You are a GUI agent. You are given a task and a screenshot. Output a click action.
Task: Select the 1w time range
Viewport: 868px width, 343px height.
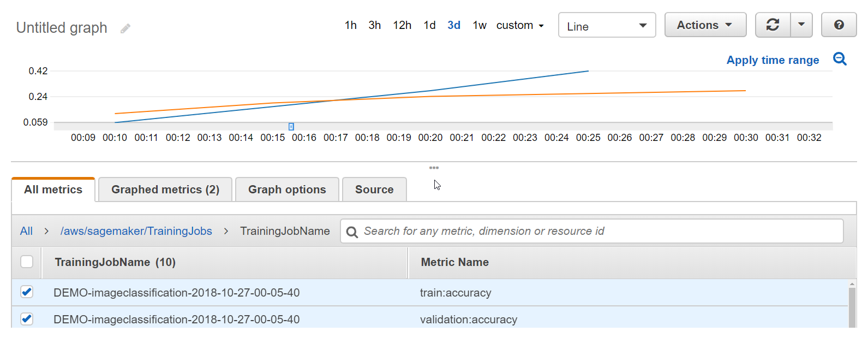[x=480, y=26]
